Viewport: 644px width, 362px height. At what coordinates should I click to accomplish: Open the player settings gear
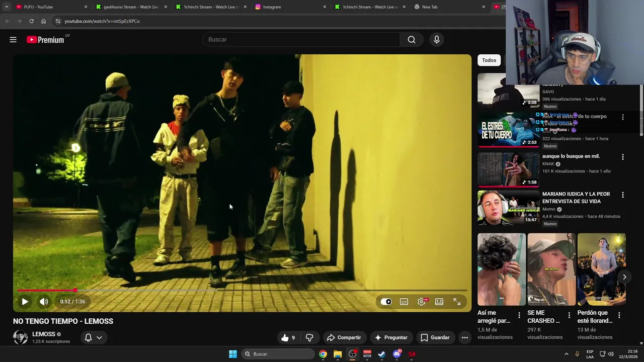tap(422, 302)
